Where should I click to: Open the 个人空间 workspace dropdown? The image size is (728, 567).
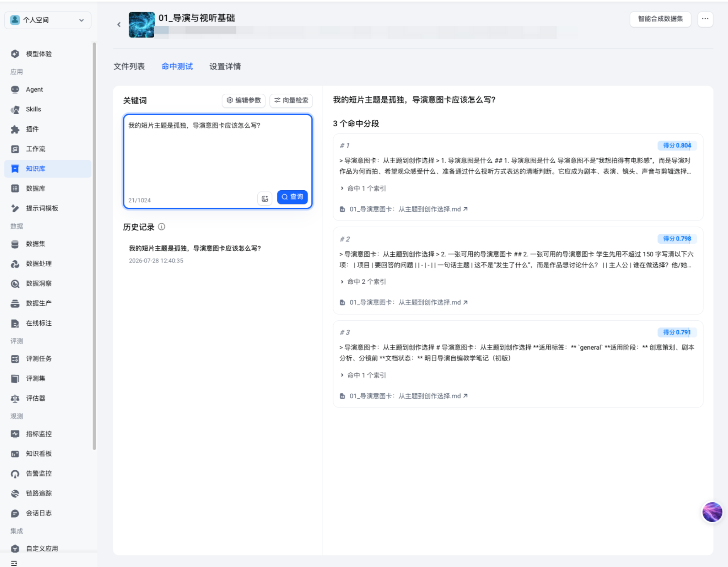pyautogui.click(x=48, y=20)
